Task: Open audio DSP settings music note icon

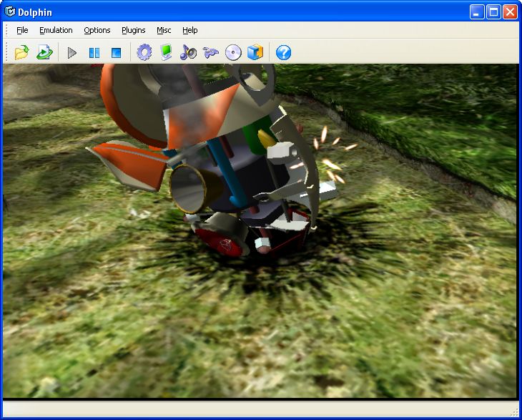Action: [x=188, y=53]
